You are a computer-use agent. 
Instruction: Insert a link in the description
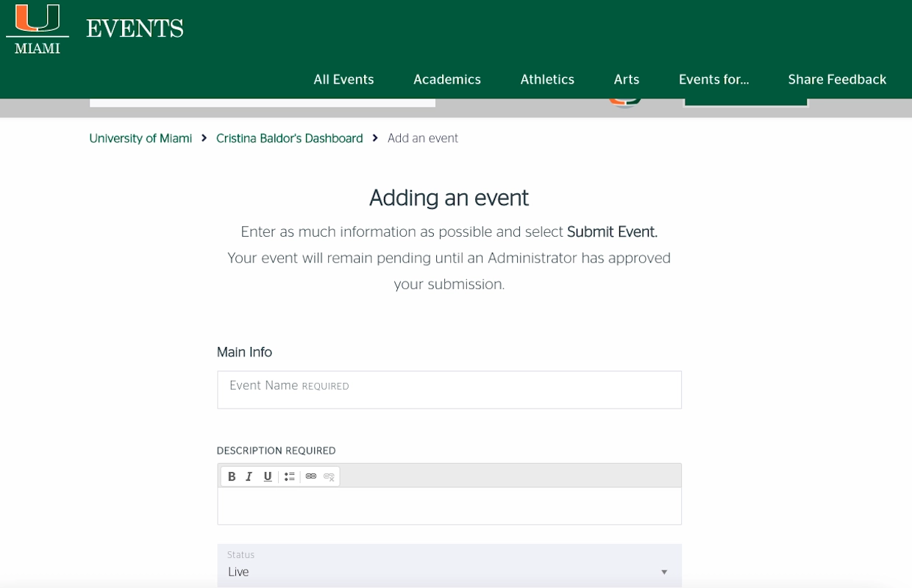[x=311, y=476]
